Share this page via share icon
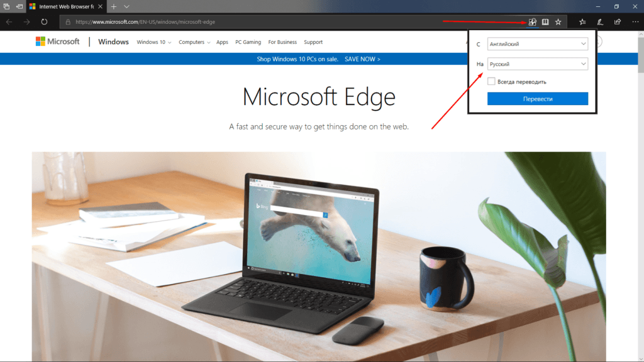644x362 pixels. [619, 21]
